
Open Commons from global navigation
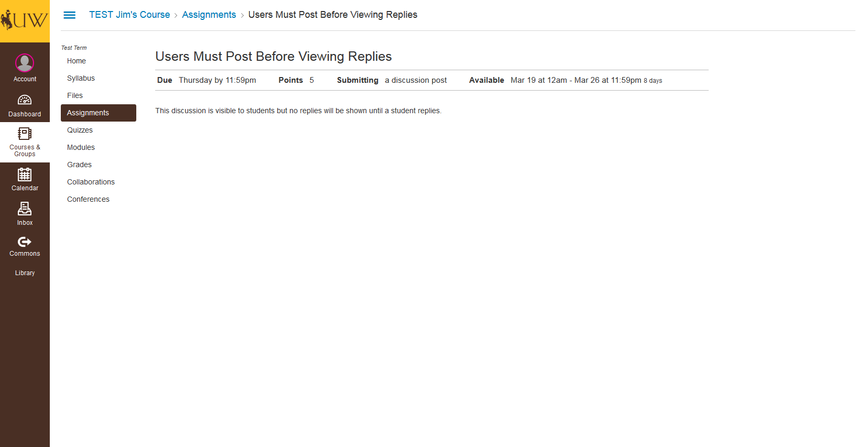click(x=25, y=246)
